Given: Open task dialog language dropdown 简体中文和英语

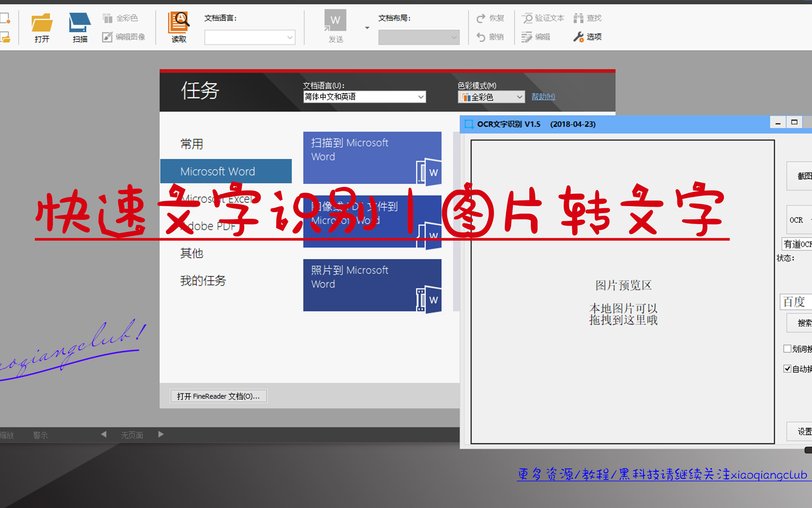Looking at the screenshot, I should pos(364,97).
